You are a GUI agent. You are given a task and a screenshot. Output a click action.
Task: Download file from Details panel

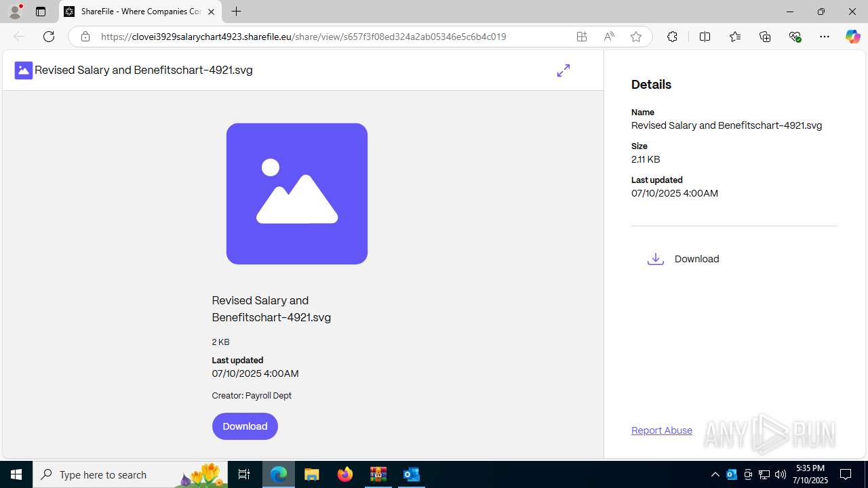pos(683,259)
